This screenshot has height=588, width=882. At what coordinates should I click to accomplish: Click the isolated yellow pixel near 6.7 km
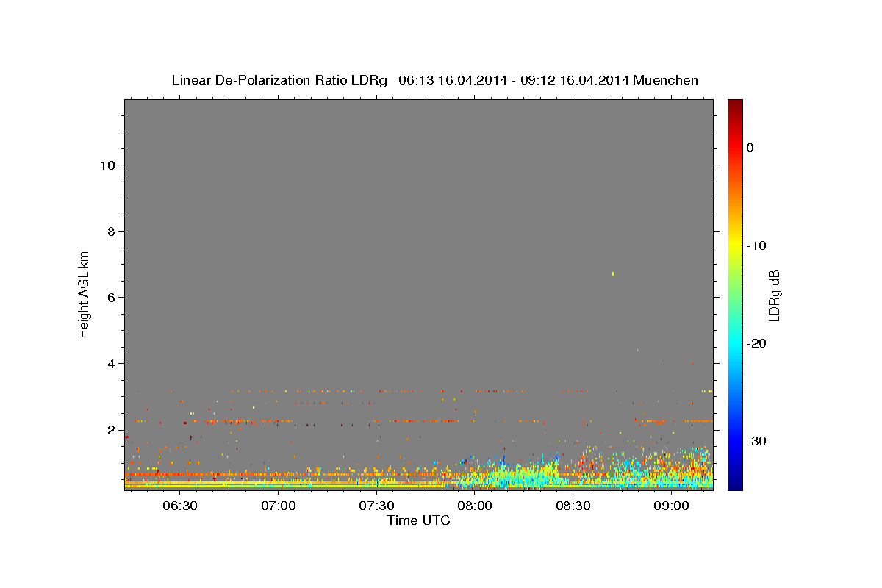613,273
